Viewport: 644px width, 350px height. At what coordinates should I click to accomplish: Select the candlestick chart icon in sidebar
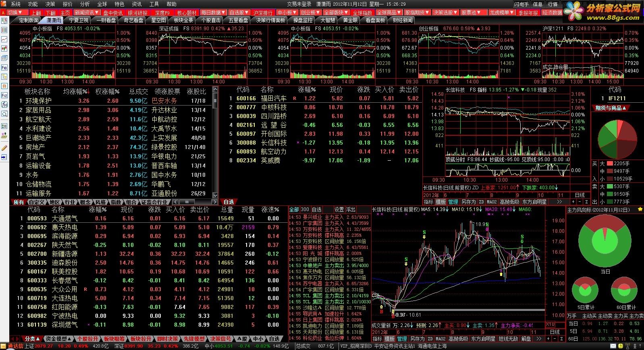pos(4,49)
